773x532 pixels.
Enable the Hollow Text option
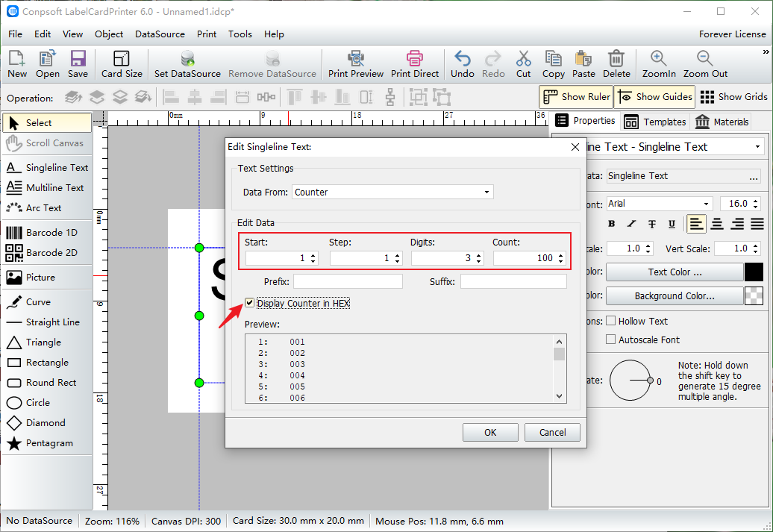click(611, 321)
